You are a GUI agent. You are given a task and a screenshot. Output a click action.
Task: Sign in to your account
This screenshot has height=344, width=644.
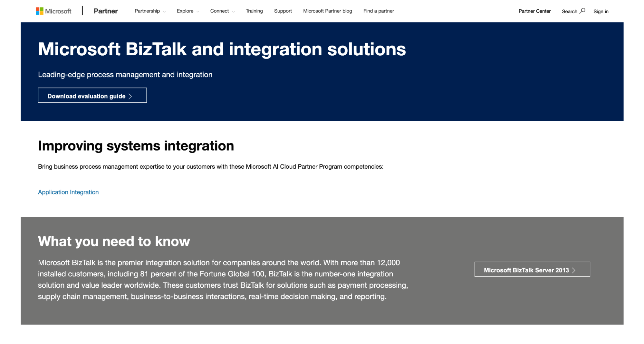point(601,11)
